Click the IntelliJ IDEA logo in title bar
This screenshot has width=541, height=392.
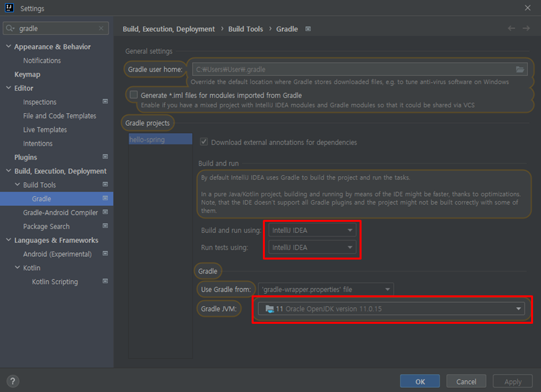click(x=9, y=7)
